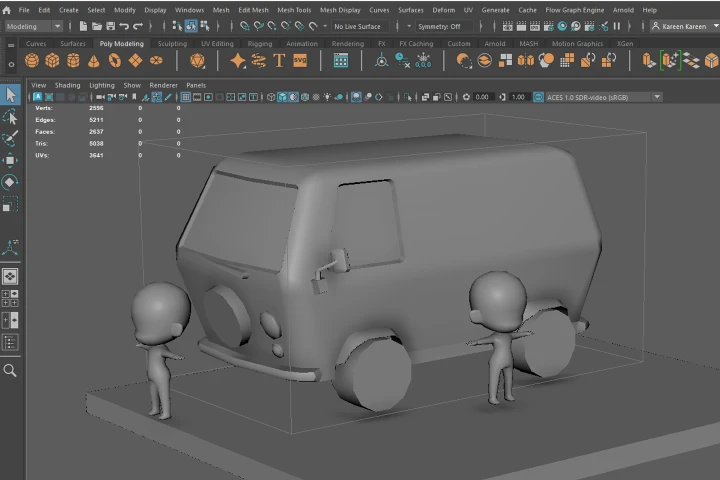Image resolution: width=720 pixels, height=480 pixels.
Task: Open the Modeling menu set dropdown
Action: click(34, 26)
